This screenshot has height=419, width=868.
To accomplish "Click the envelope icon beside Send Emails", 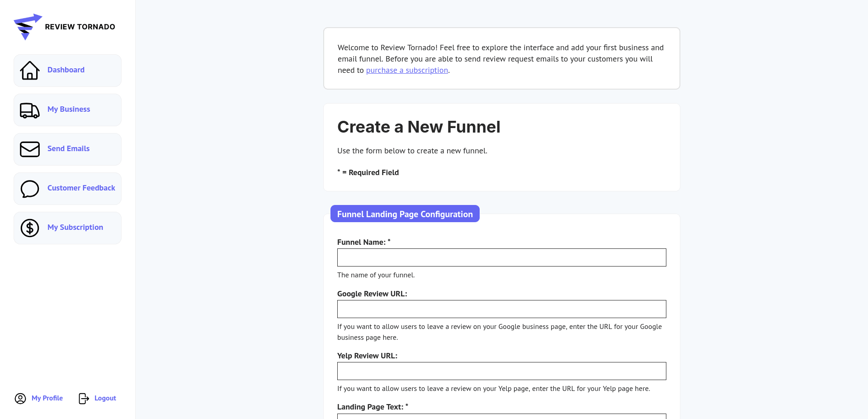I will click(x=30, y=149).
